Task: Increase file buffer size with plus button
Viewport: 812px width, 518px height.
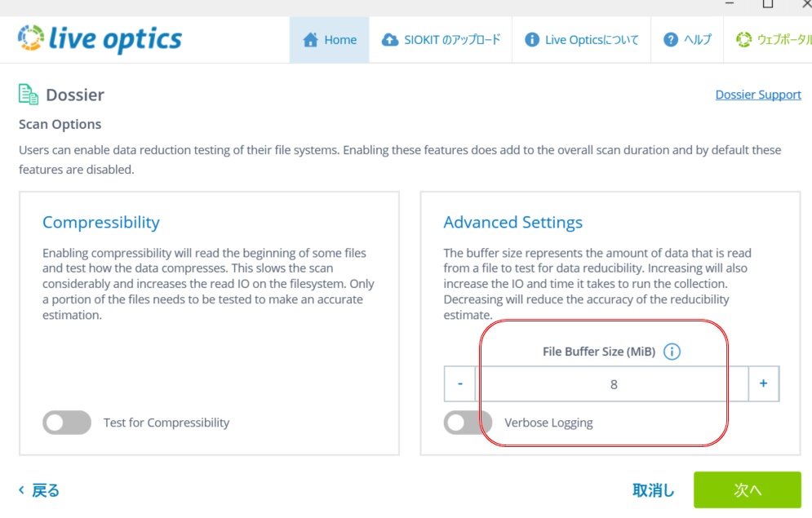Action: point(763,384)
